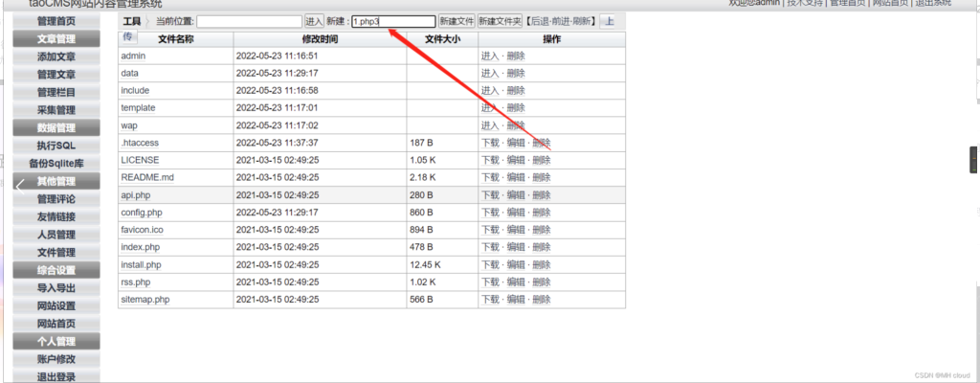Focus the 当前位置 path input field
Viewport: 980px width, 383px height.
[249, 20]
